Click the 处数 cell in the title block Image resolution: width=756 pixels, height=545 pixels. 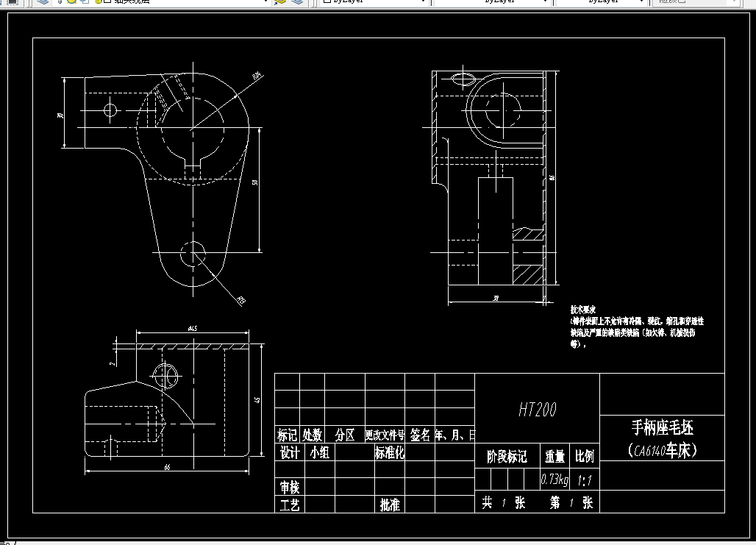point(313,435)
